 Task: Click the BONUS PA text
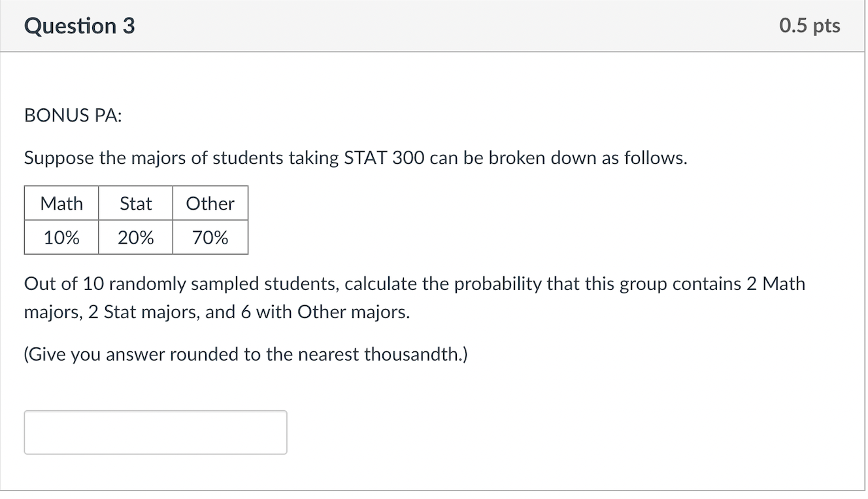click(72, 115)
